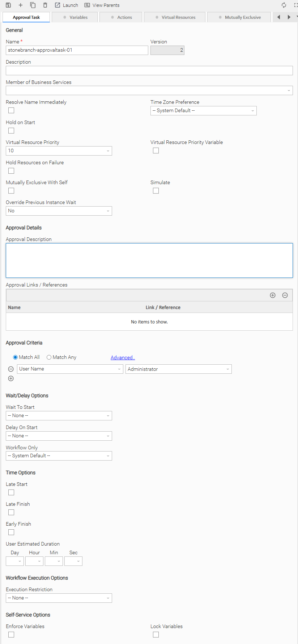Expand the Virtual Resource Priority dropdown

[59, 151]
